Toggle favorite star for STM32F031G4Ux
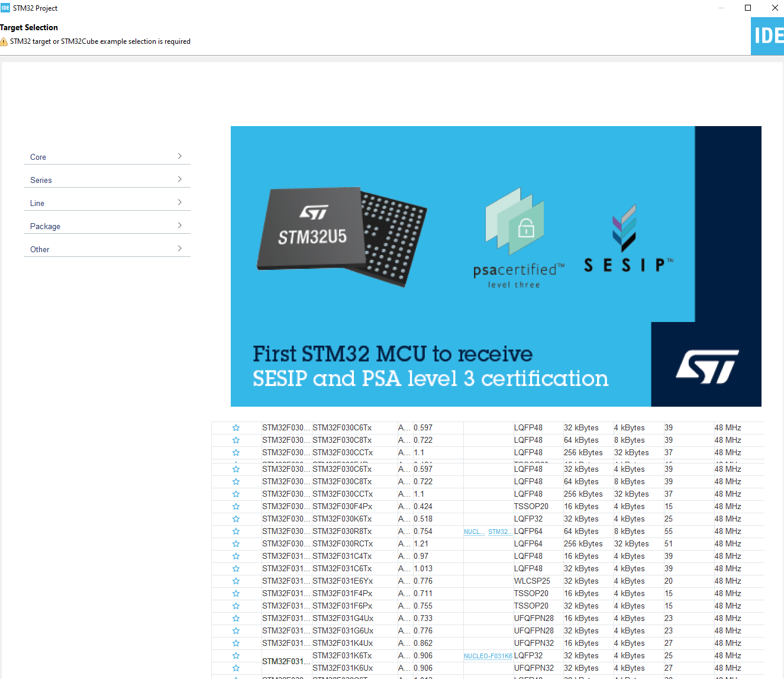The height and width of the screenshot is (679, 784). (x=236, y=618)
